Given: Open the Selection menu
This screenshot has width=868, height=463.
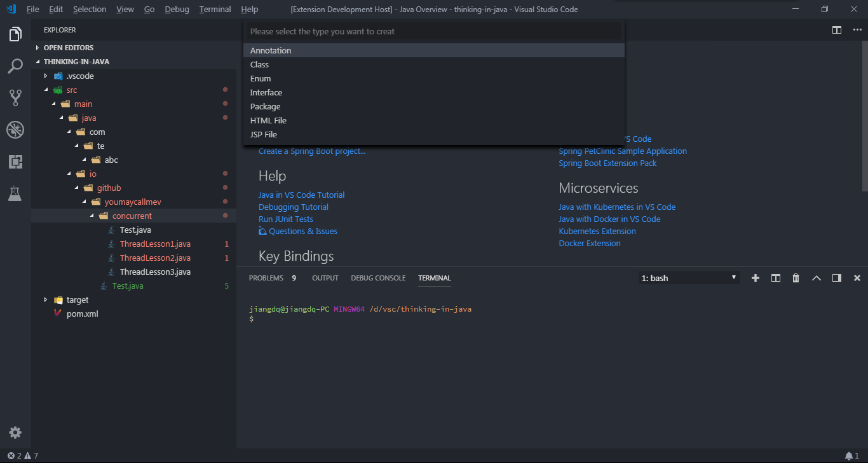Looking at the screenshot, I should click(90, 10).
